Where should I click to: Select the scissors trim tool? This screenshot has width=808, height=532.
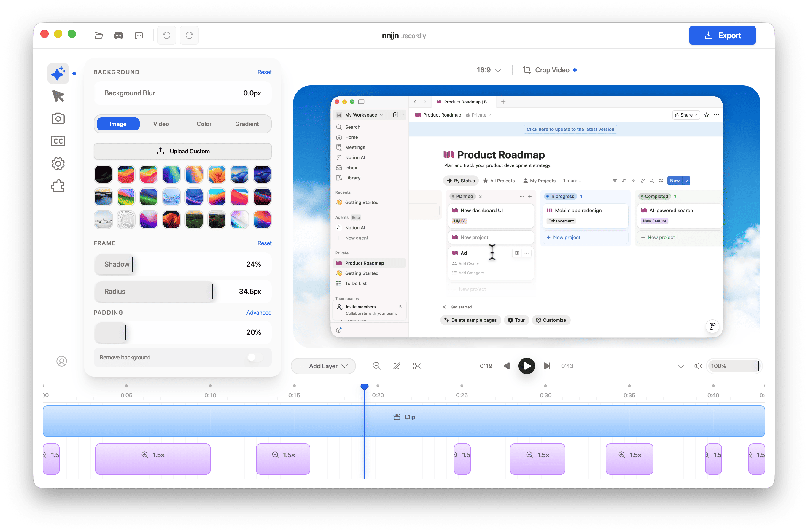click(x=417, y=366)
